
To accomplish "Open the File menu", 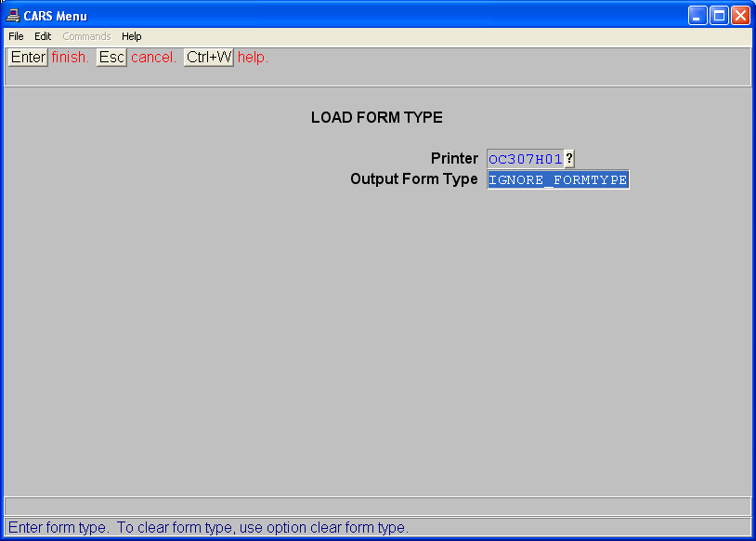I will tap(16, 36).
